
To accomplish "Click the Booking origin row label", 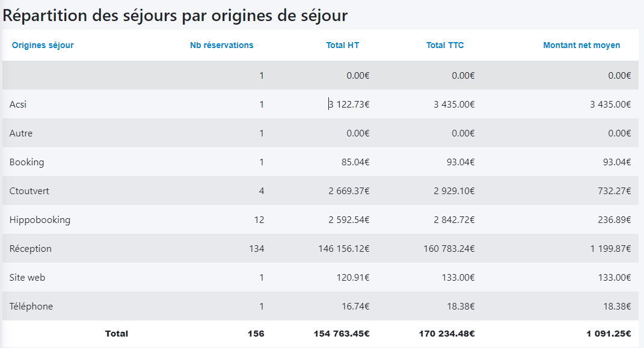I will coord(26,162).
